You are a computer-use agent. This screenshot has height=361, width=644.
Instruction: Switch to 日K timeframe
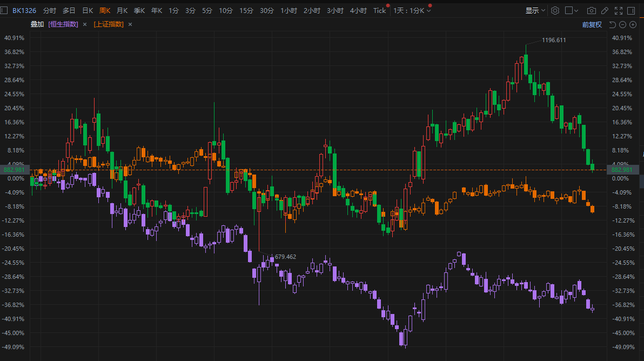pos(88,10)
